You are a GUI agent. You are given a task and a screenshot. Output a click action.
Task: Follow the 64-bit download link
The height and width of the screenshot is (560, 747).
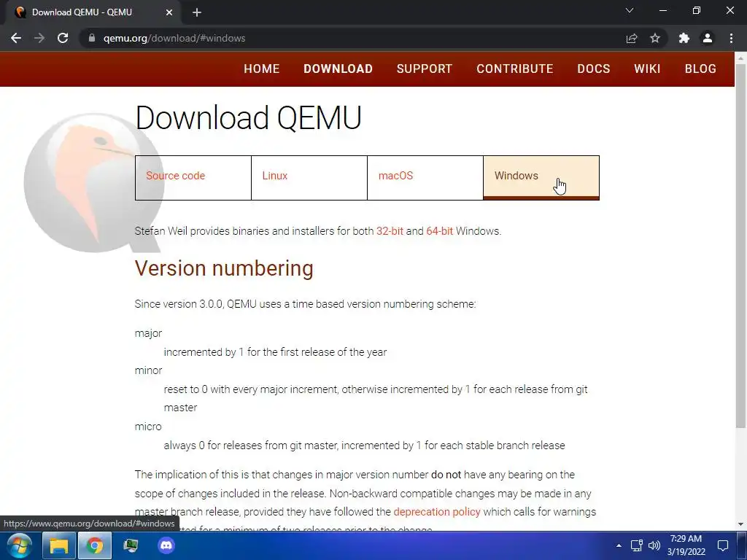coord(439,231)
